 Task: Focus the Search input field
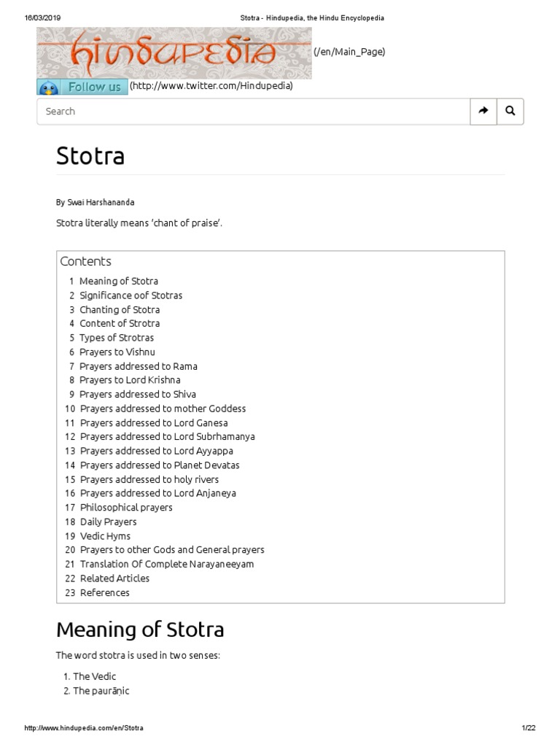(x=253, y=111)
